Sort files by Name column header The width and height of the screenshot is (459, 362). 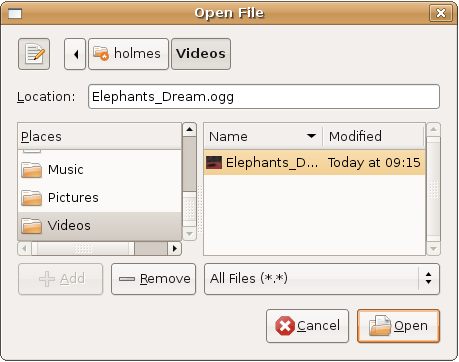(x=263, y=136)
